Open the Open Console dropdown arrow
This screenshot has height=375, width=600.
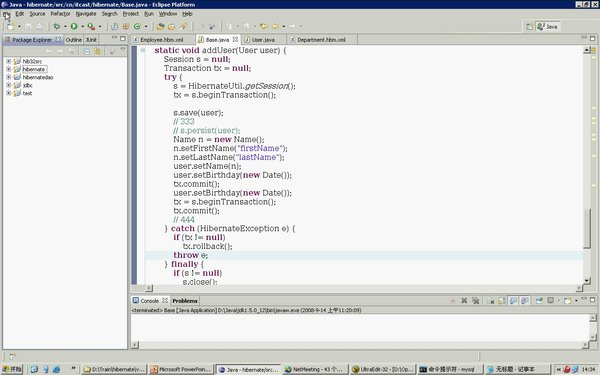coord(576,301)
